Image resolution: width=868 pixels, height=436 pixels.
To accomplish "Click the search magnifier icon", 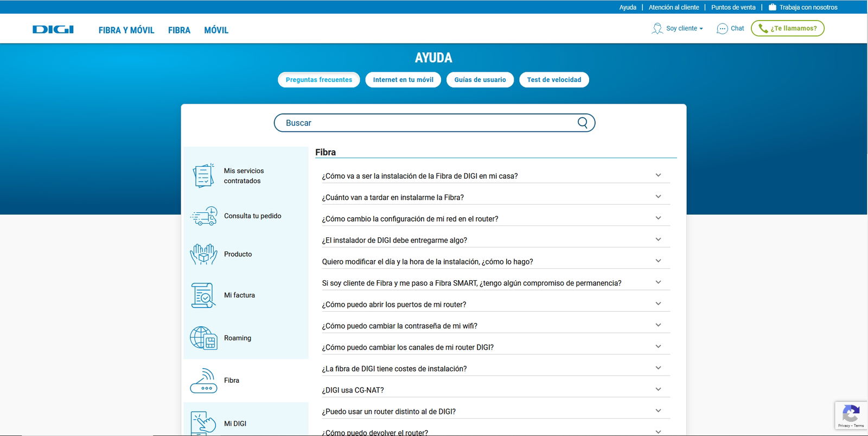I will (x=583, y=123).
